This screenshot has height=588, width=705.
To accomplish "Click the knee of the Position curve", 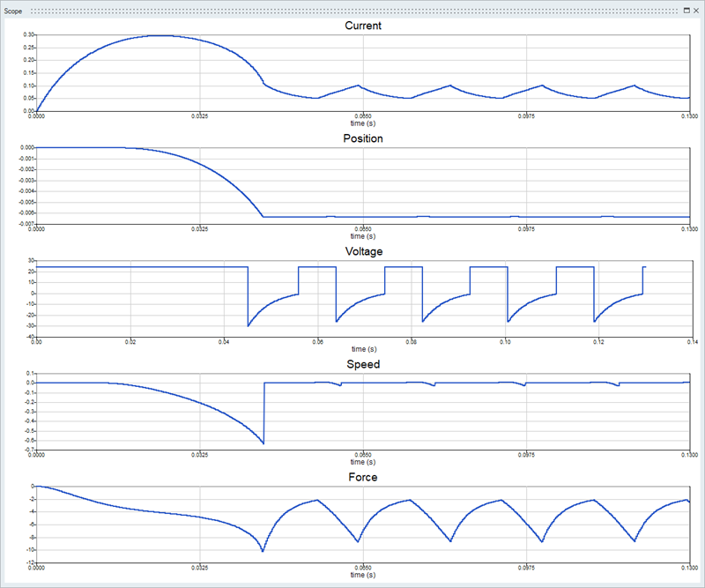I will [x=263, y=216].
